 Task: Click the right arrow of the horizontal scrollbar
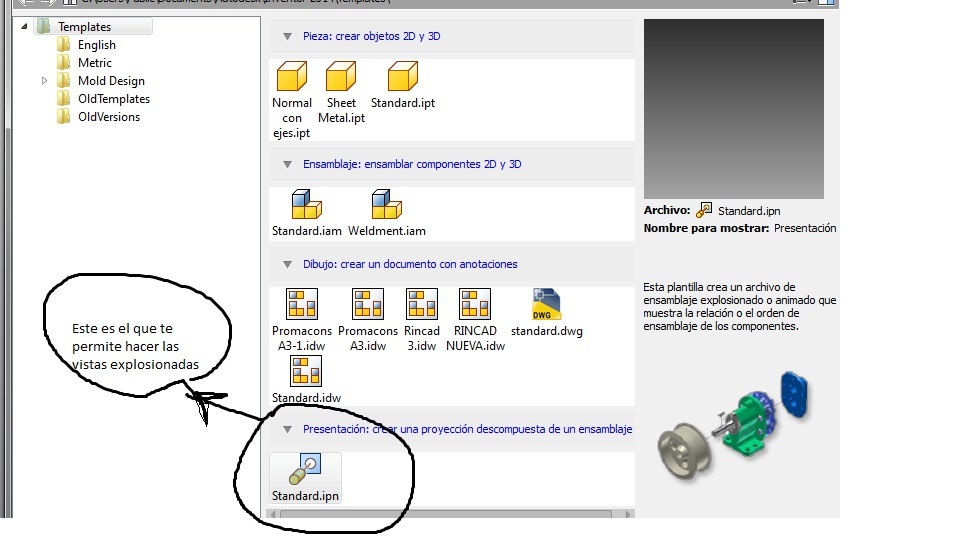point(628,514)
